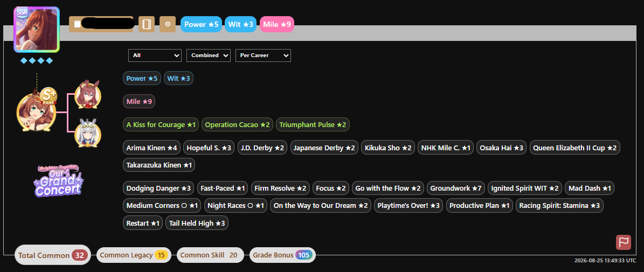Click Hopeful S. ★3 tag
This screenshot has width=644, height=272.
tap(209, 148)
